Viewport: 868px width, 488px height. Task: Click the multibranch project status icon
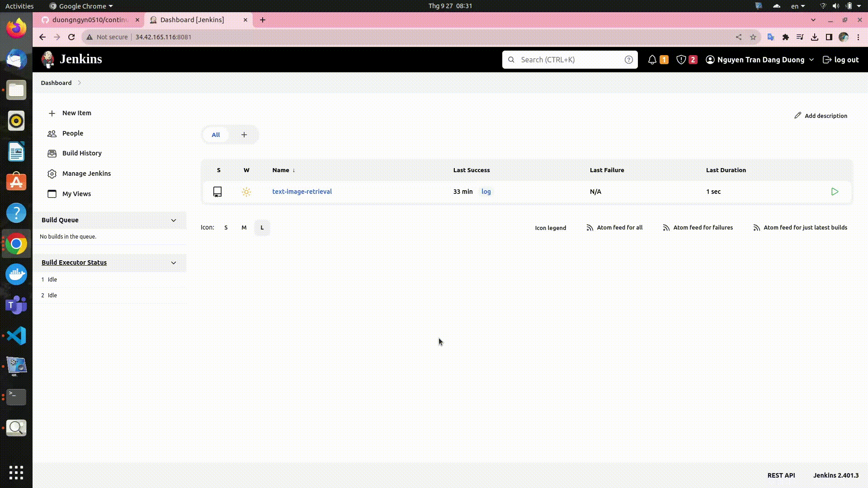(217, 192)
